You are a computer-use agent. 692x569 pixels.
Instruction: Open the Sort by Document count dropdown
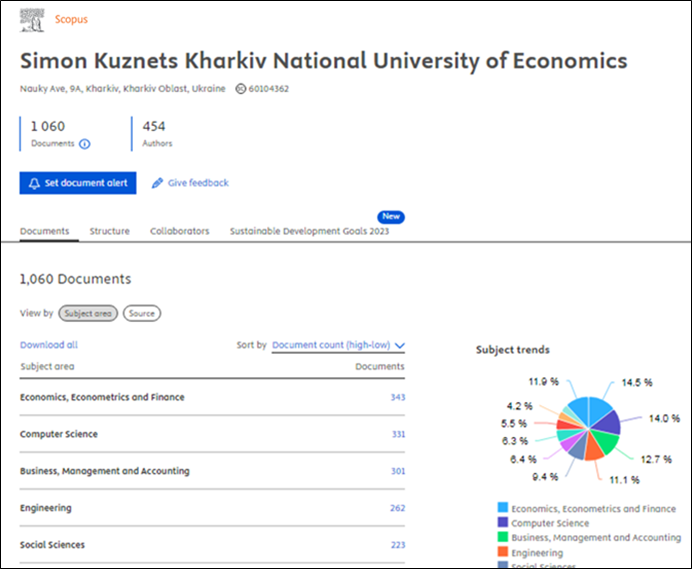[338, 345]
